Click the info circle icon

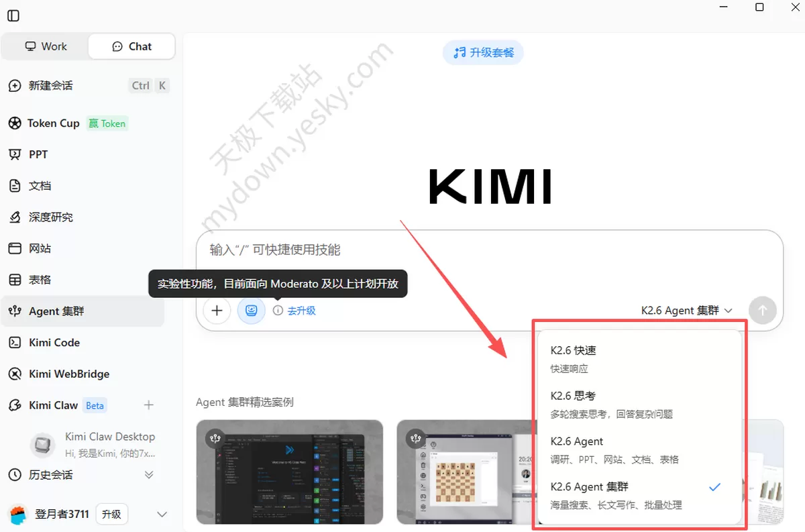point(278,311)
